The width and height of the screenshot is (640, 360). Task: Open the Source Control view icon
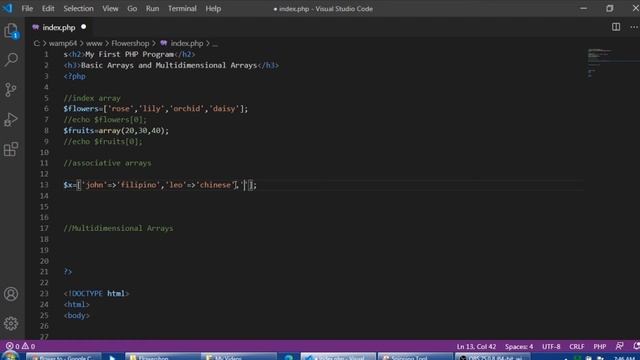click(x=11, y=90)
